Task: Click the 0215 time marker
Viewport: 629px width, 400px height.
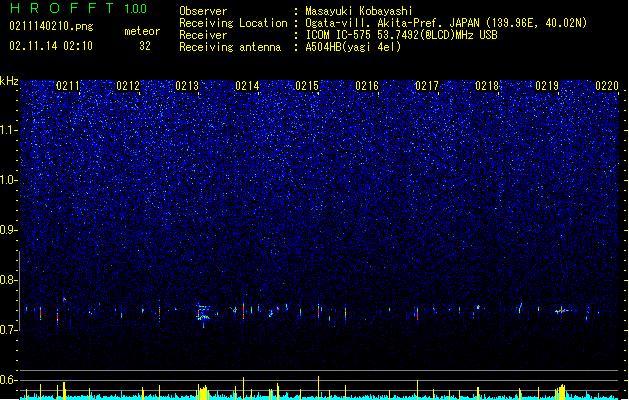Action: coord(307,86)
